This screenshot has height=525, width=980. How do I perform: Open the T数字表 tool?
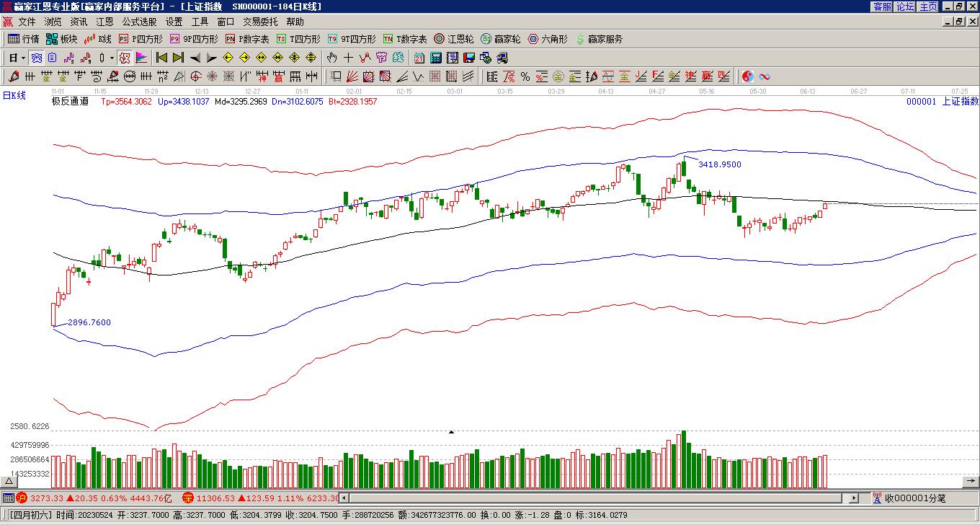pos(405,39)
